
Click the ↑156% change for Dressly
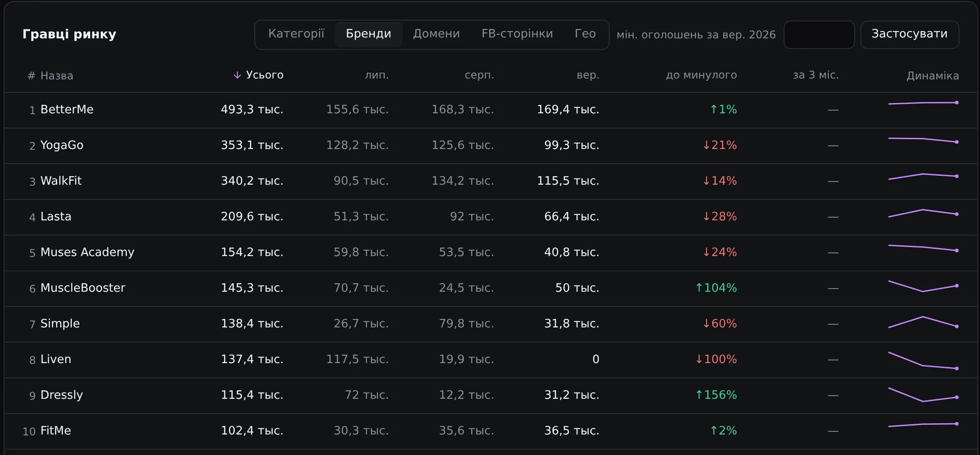[716, 395]
